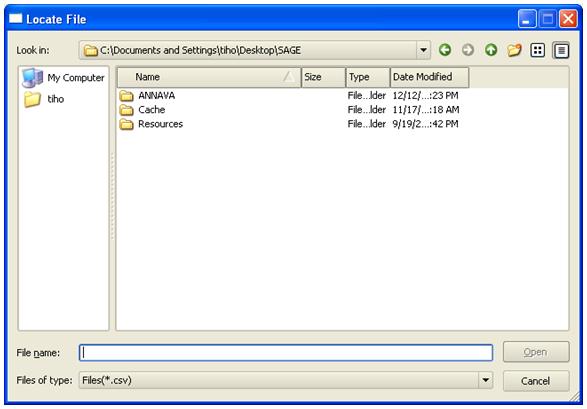Select the tiho folder shortcut in sidebar
This screenshot has width=587, height=409.
pyautogui.click(x=44, y=99)
